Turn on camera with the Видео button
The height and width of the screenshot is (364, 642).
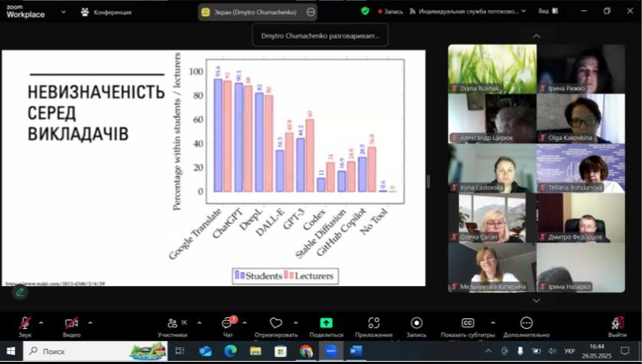point(71,323)
